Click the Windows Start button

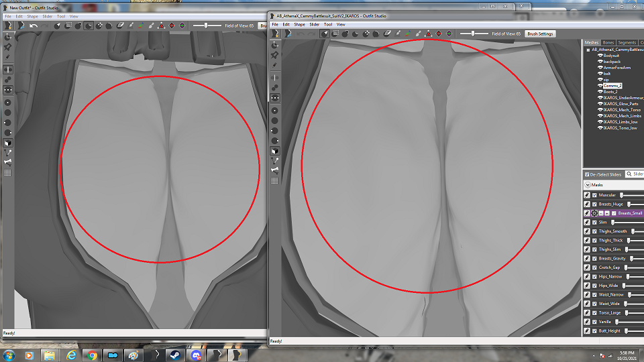9,355
